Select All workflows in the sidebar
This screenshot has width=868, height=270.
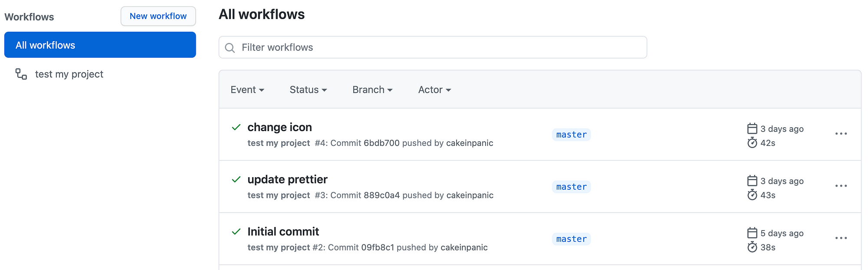click(x=100, y=45)
